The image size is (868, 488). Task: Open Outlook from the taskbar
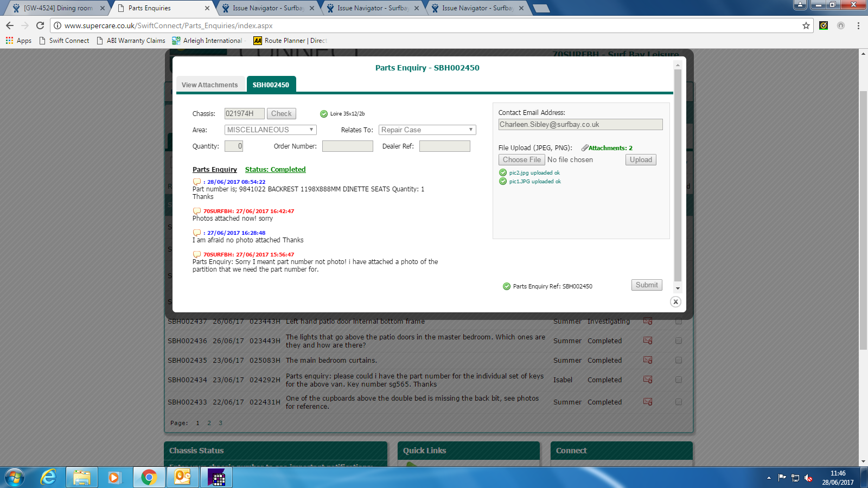[x=183, y=478]
